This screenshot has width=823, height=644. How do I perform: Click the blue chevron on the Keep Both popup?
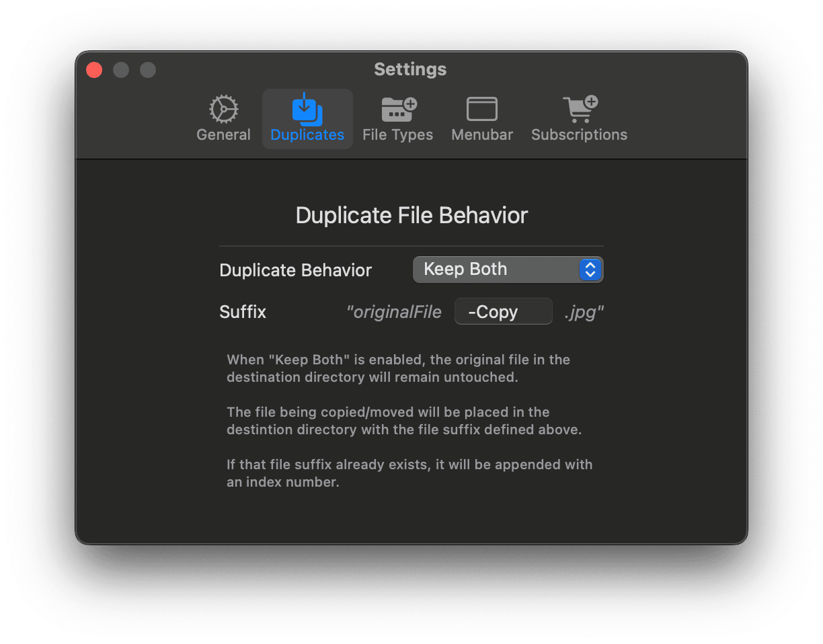(590, 270)
